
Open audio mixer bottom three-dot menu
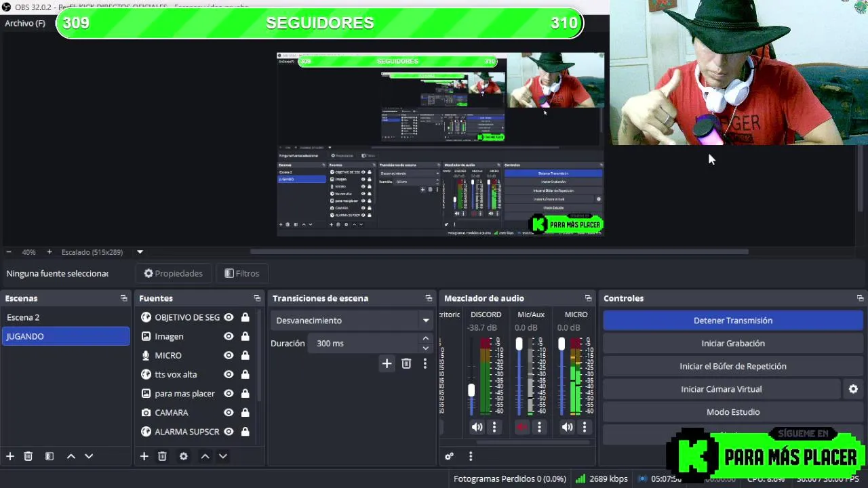tap(470, 456)
